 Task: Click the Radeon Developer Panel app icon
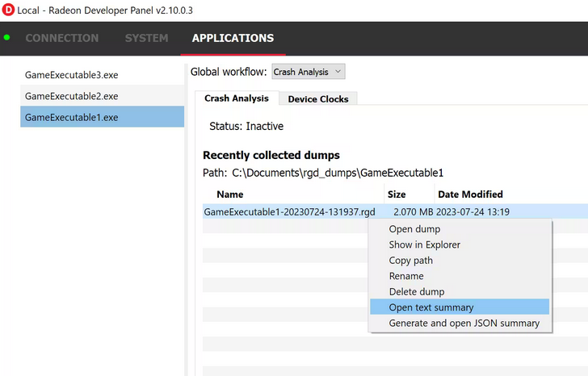[x=10, y=10]
